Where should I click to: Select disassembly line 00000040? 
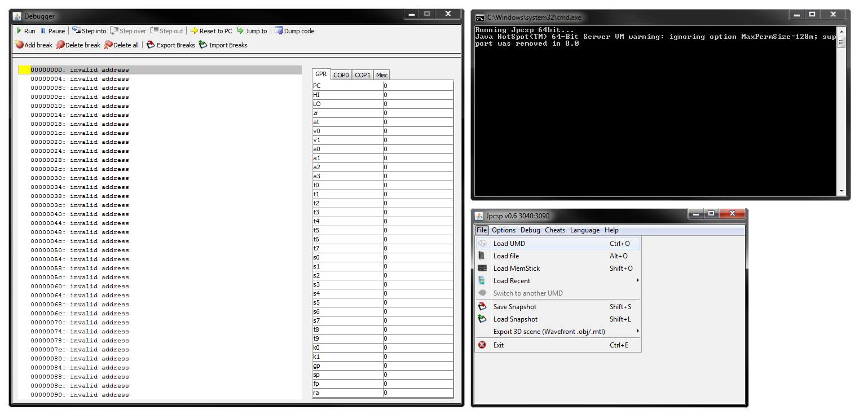(x=160, y=214)
